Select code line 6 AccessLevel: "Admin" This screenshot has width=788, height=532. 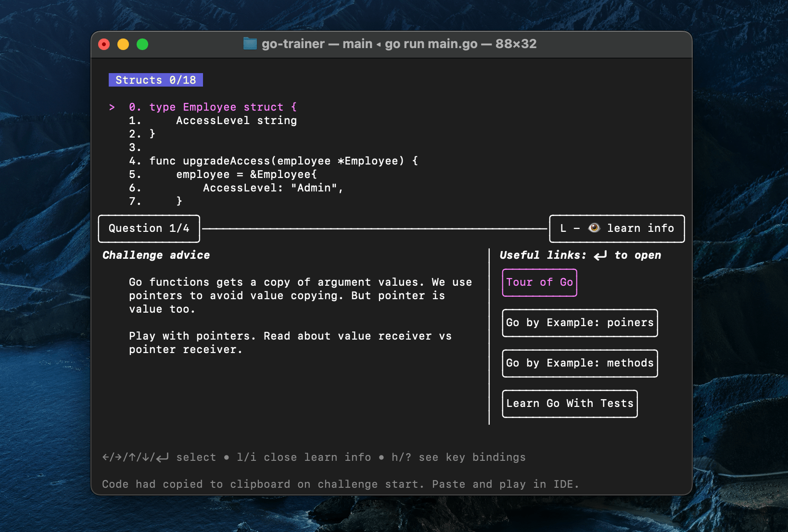[x=236, y=188]
